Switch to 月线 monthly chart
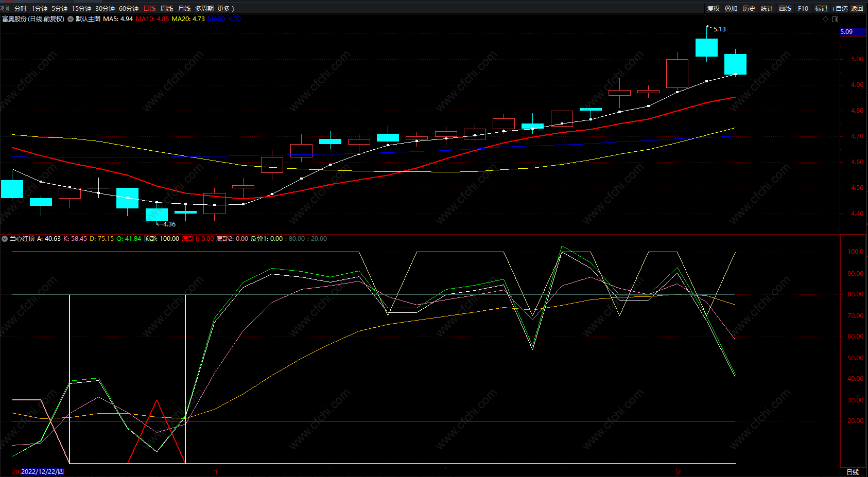 pyautogui.click(x=184, y=9)
